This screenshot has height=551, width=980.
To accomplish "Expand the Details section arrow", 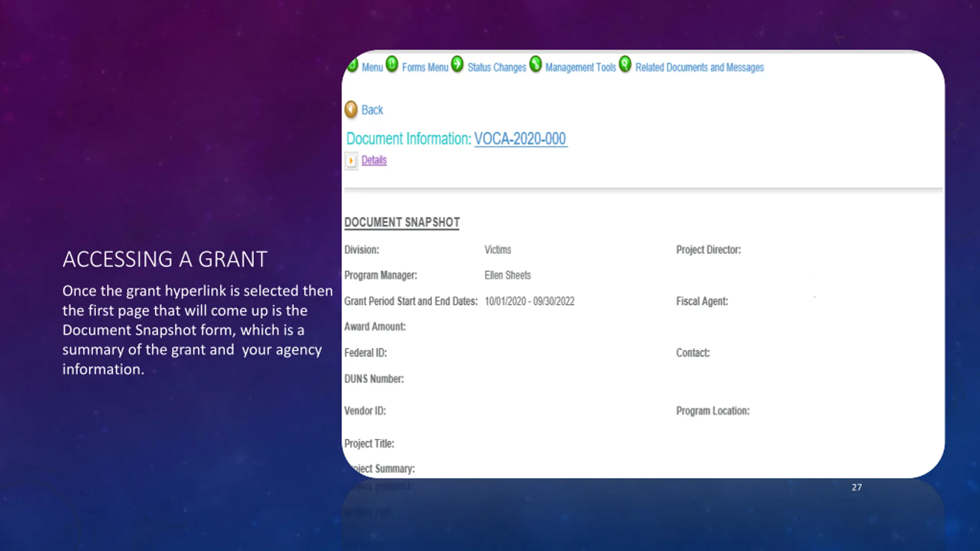I will click(x=351, y=161).
